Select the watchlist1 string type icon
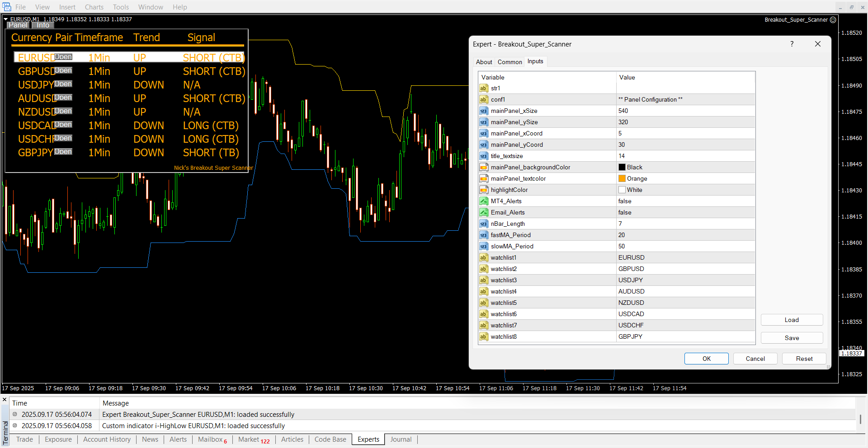Image resolution: width=868 pixels, height=448 pixels. (484, 257)
